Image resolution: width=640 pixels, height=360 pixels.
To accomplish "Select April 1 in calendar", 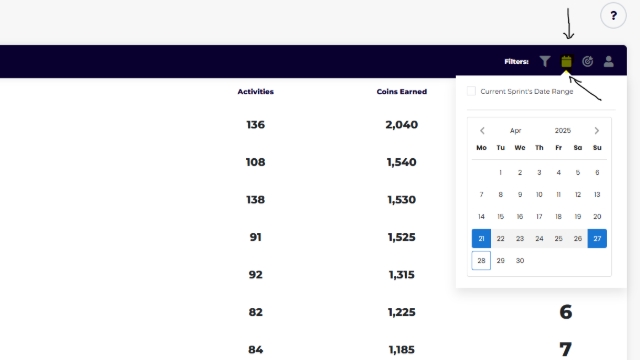I will (x=500, y=173).
